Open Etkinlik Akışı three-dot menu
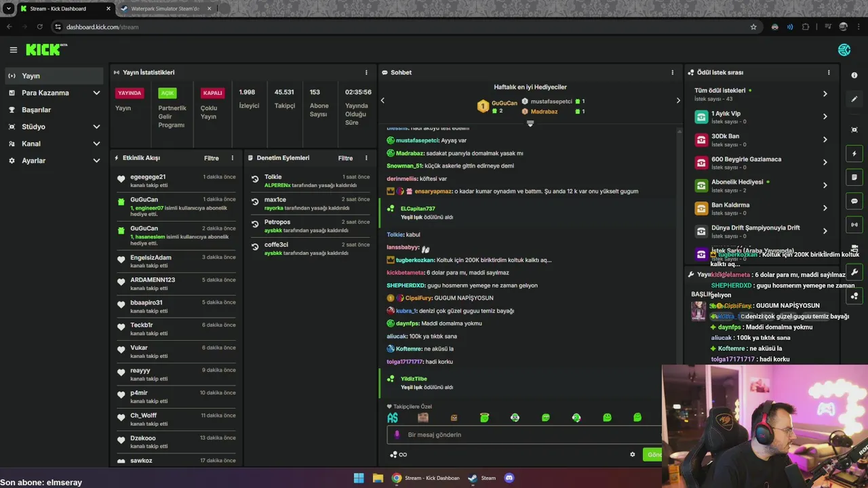The image size is (868, 488). (232, 158)
